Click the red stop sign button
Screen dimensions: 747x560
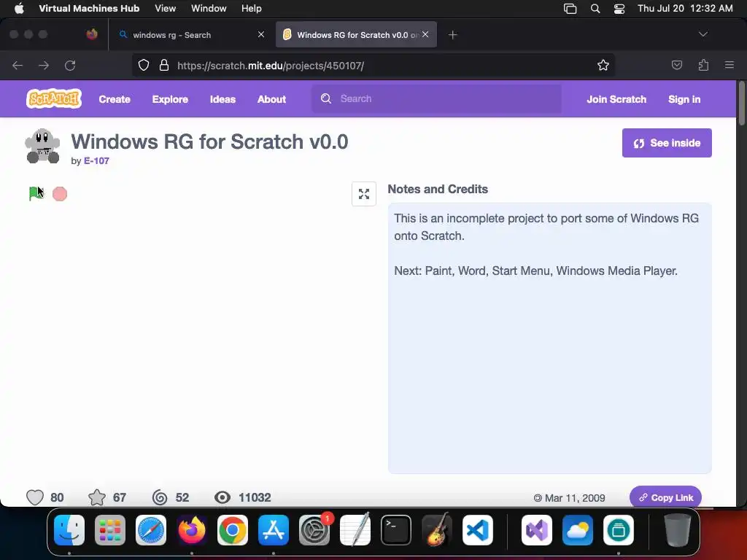(x=60, y=194)
